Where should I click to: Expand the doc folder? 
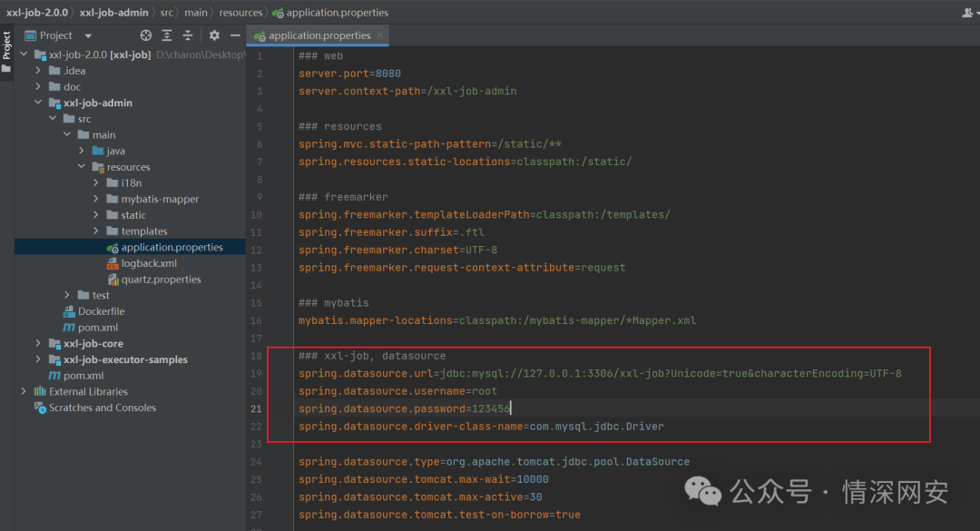[38, 87]
